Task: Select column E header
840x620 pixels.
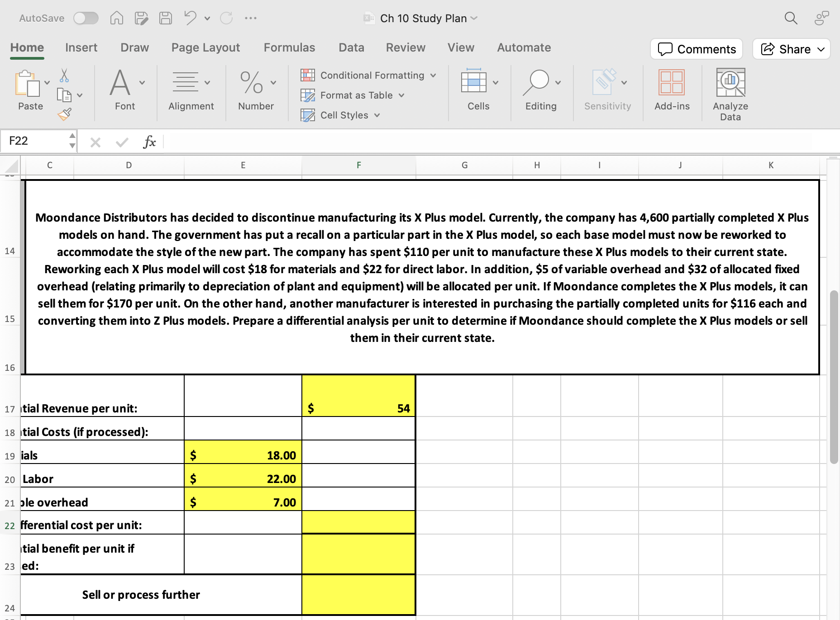Action: 243,165
